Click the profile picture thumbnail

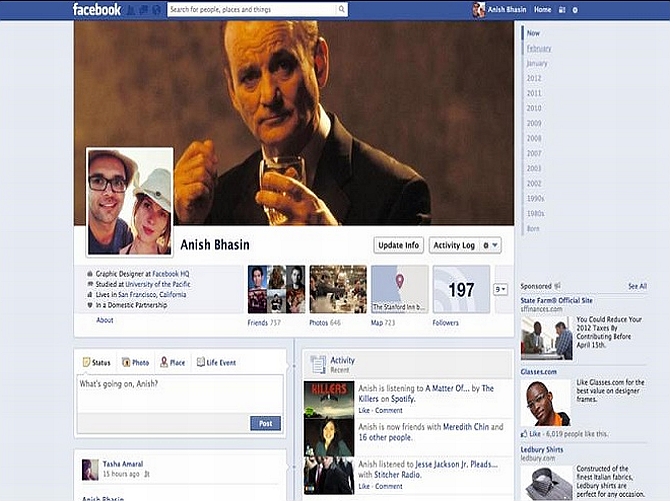pos(130,202)
